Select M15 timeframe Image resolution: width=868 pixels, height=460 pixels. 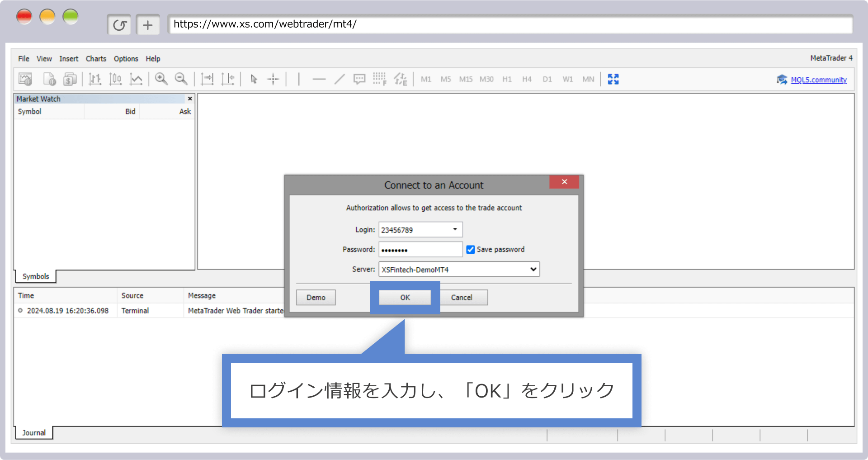click(466, 79)
